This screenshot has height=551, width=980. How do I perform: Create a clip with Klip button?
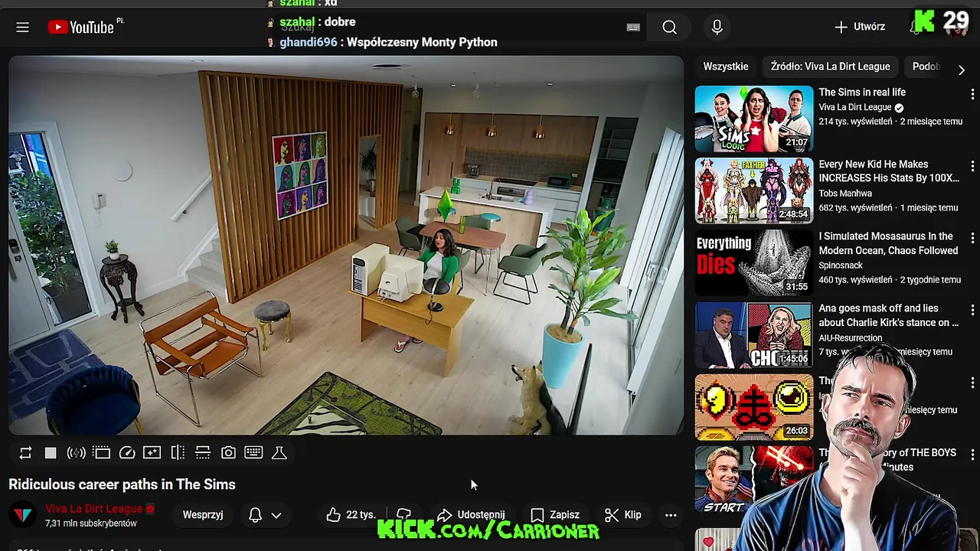tap(624, 515)
